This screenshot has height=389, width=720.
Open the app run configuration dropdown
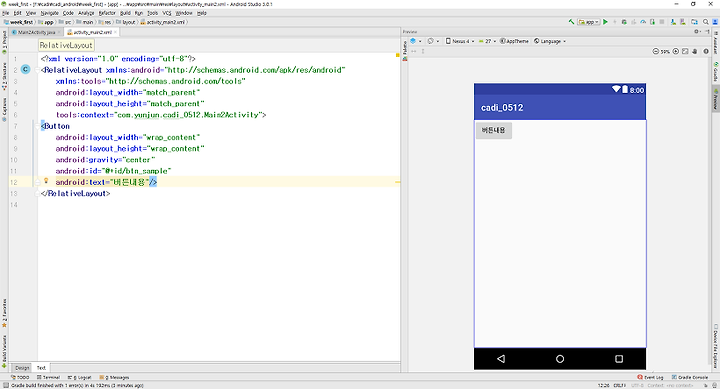(x=589, y=22)
